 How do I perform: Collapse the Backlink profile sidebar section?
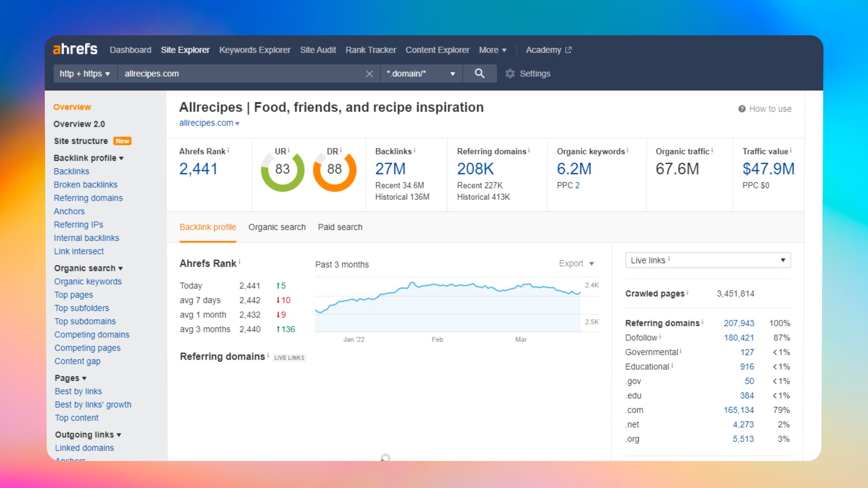pos(89,158)
